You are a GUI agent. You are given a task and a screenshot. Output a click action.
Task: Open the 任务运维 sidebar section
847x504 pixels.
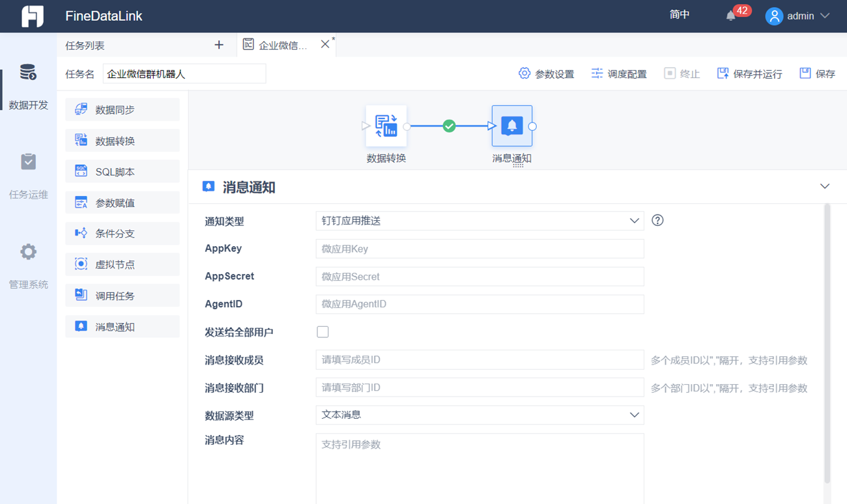pyautogui.click(x=28, y=176)
